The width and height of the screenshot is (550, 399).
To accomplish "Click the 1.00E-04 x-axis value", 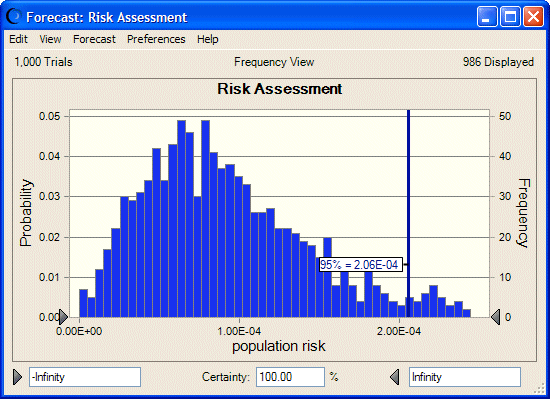I will 239,331.
